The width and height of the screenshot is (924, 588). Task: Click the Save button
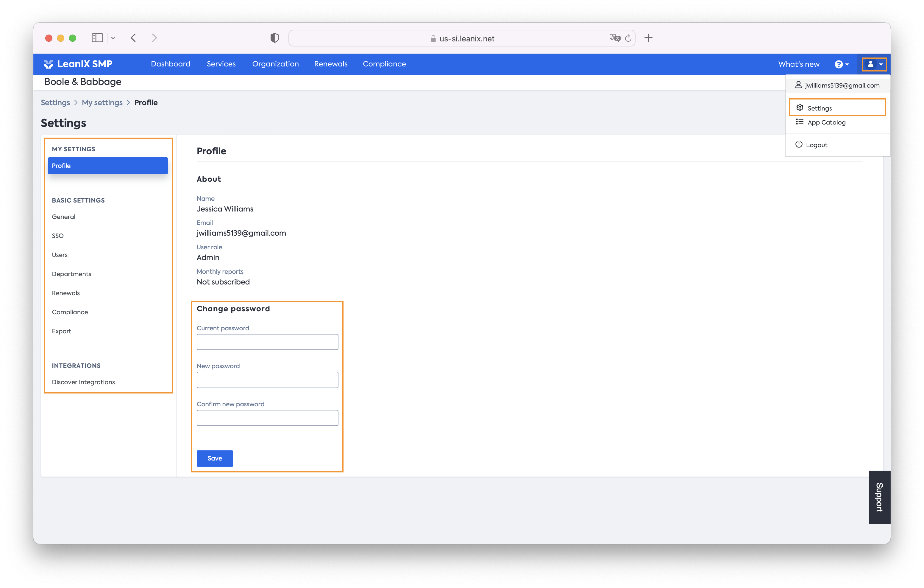tap(215, 458)
